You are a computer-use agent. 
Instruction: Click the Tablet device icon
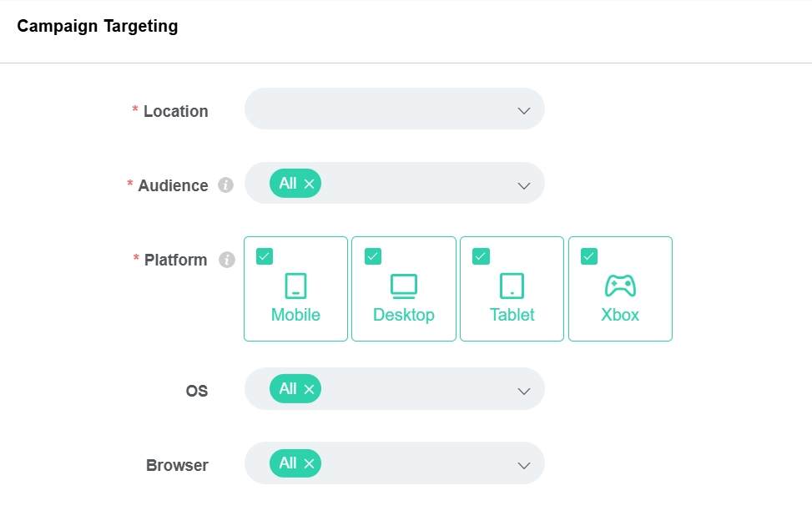tap(512, 286)
